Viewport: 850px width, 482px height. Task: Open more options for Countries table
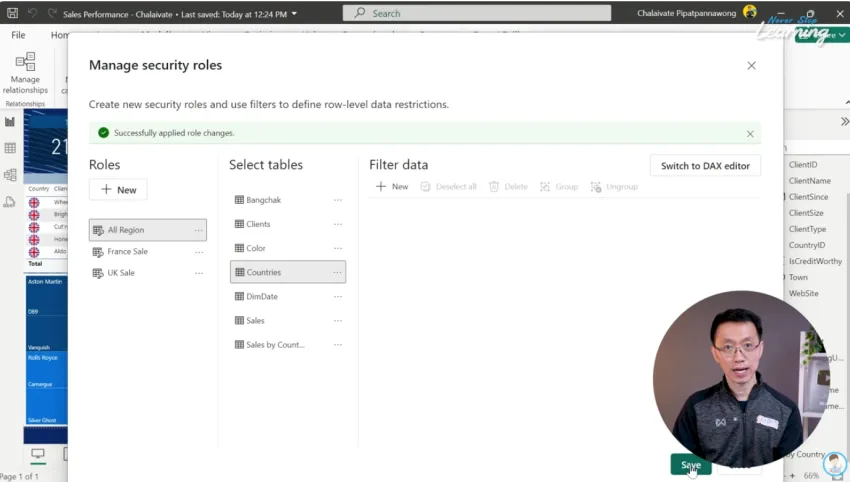[338, 272]
